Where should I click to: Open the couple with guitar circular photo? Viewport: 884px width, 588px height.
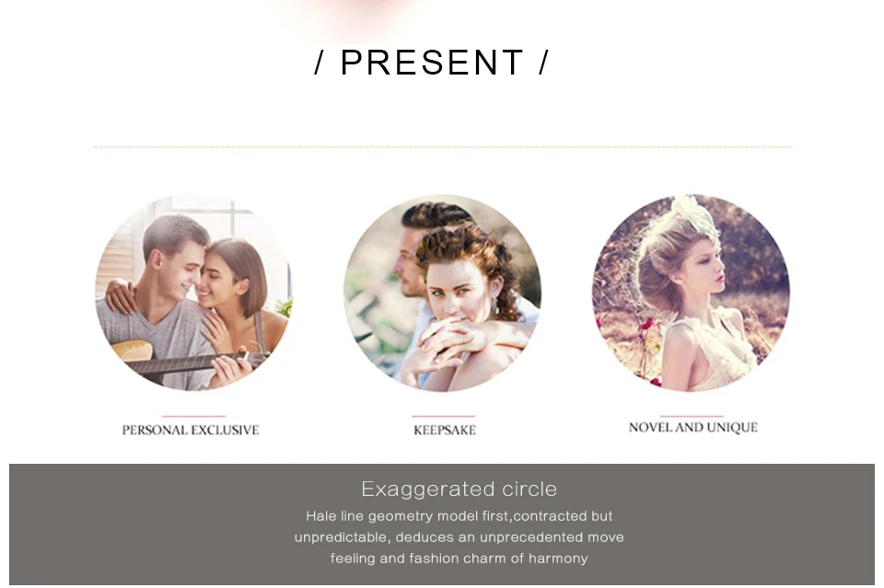(x=193, y=293)
